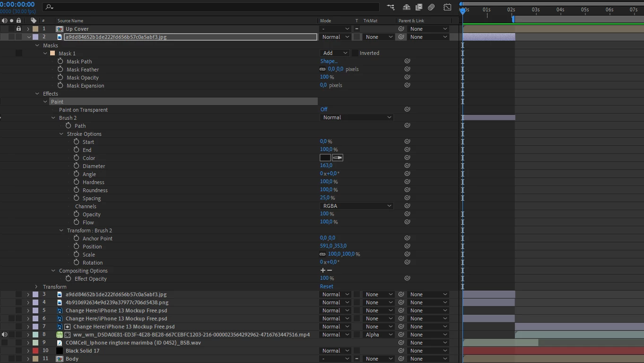Click the Mask 1 color swatch
The height and width of the screenshot is (363, 644).
52,53
